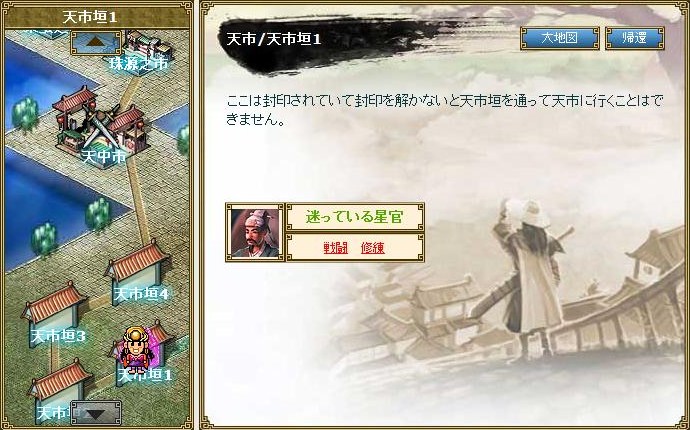This screenshot has height=430, width=690.
Task: Select the 珠源之市 building on map
Action: 145,48
